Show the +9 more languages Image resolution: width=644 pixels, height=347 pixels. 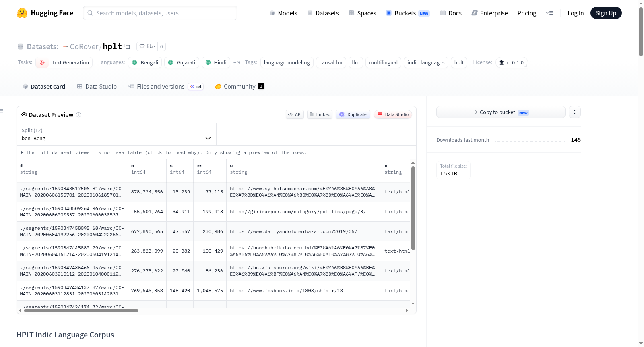(237, 62)
